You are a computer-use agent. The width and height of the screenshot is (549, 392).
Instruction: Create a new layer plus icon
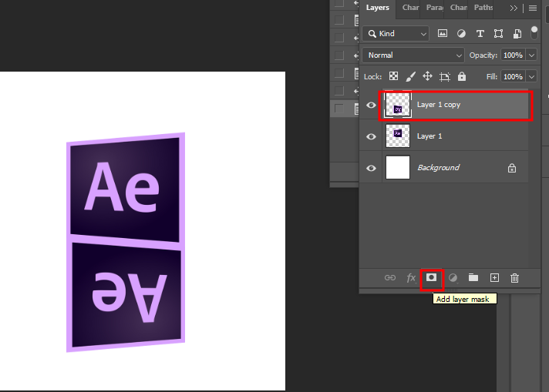[x=494, y=278]
